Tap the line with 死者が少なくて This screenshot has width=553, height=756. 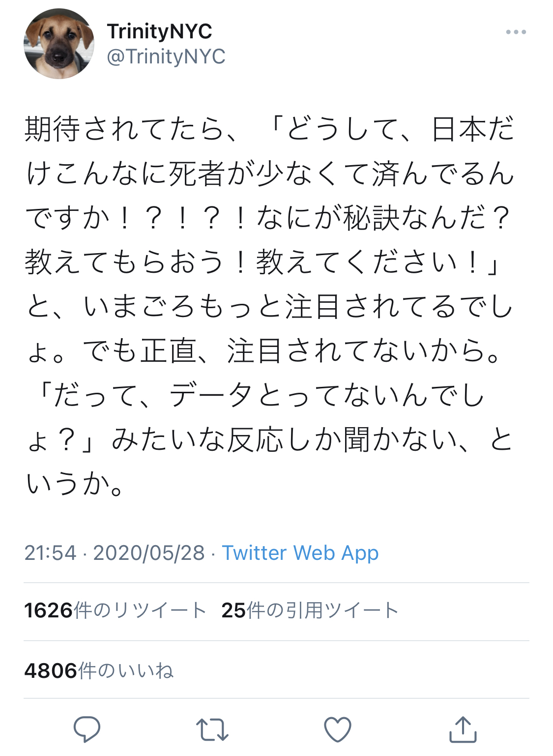click(269, 173)
